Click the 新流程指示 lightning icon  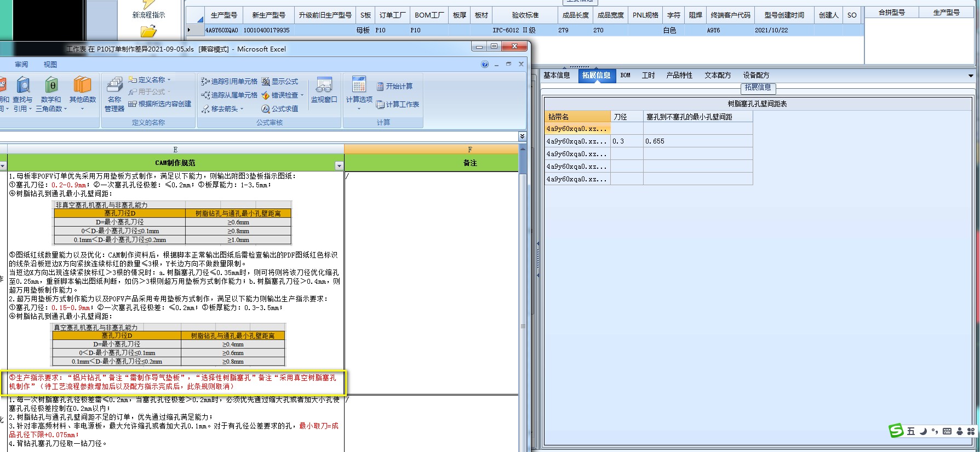pos(148,4)
